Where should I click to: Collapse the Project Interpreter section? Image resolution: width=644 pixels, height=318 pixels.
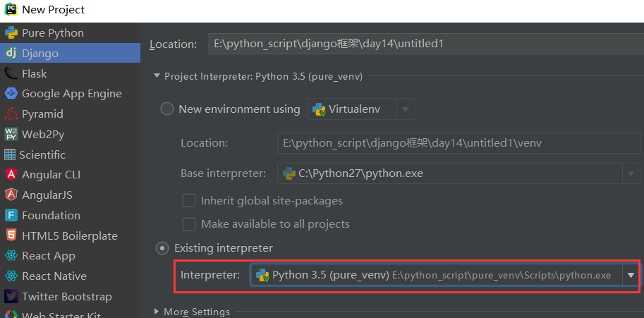[157, 76]
